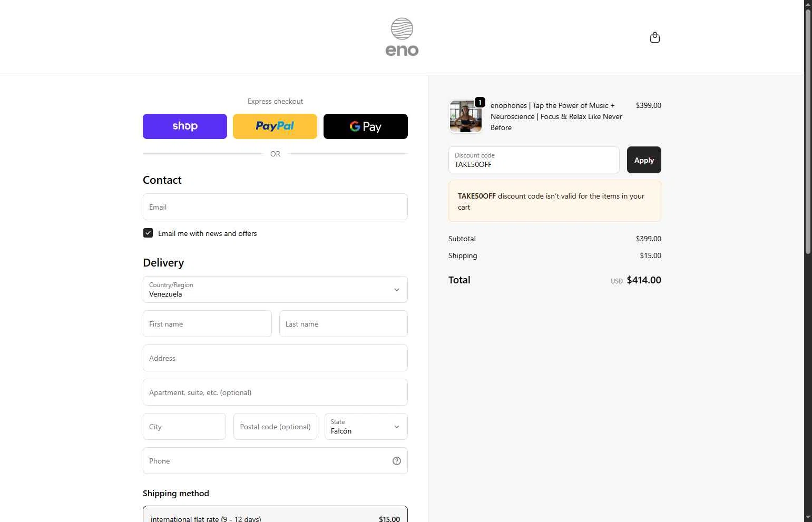Focus the Apartment, suite, etc. field
The width and height of the screenshot is (812, 522).
tap(275, 392)
